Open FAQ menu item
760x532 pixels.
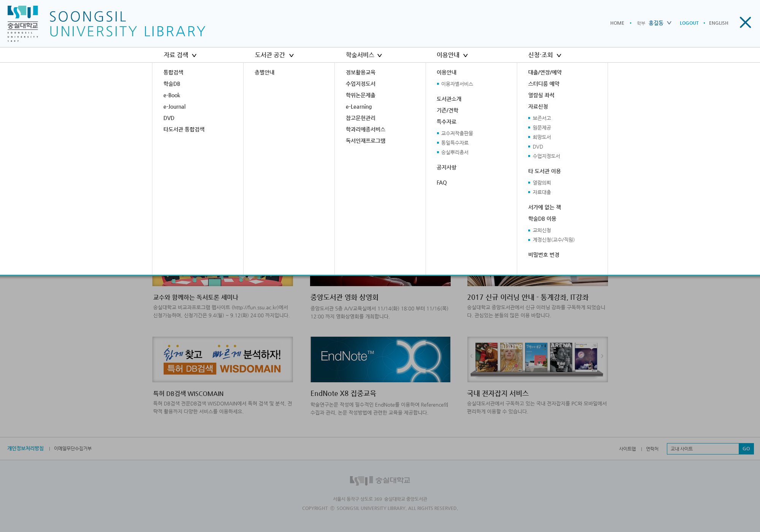[442, 183]
